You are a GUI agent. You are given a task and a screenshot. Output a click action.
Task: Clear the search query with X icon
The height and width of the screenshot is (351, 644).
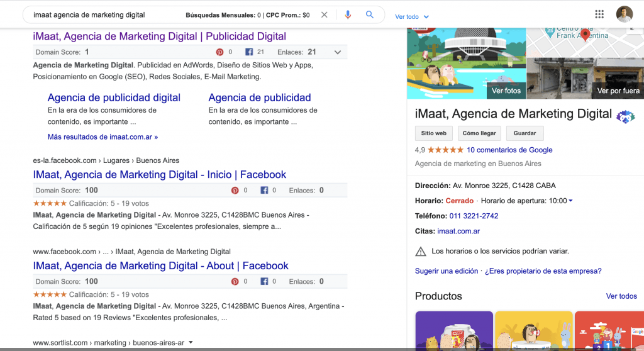tap(324, 15)
